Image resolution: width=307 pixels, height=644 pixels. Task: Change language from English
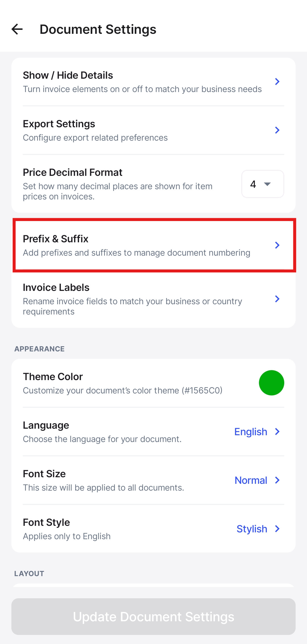251,432
